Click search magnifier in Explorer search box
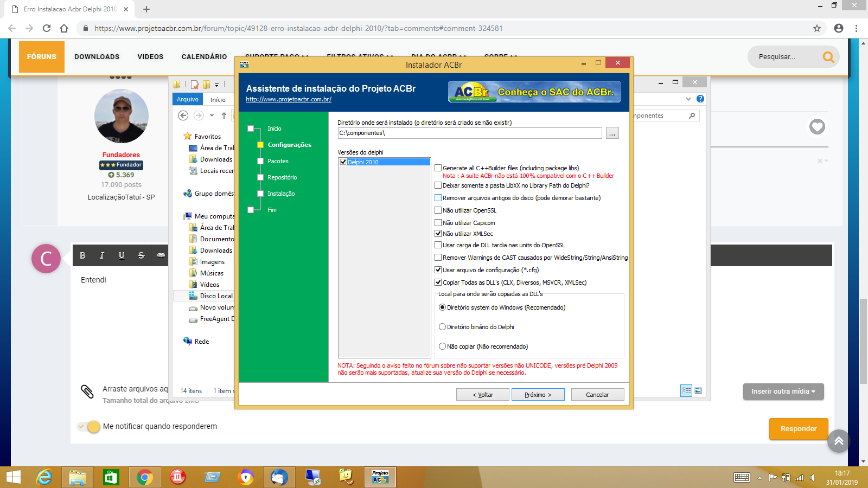 [x=692, y=115]
